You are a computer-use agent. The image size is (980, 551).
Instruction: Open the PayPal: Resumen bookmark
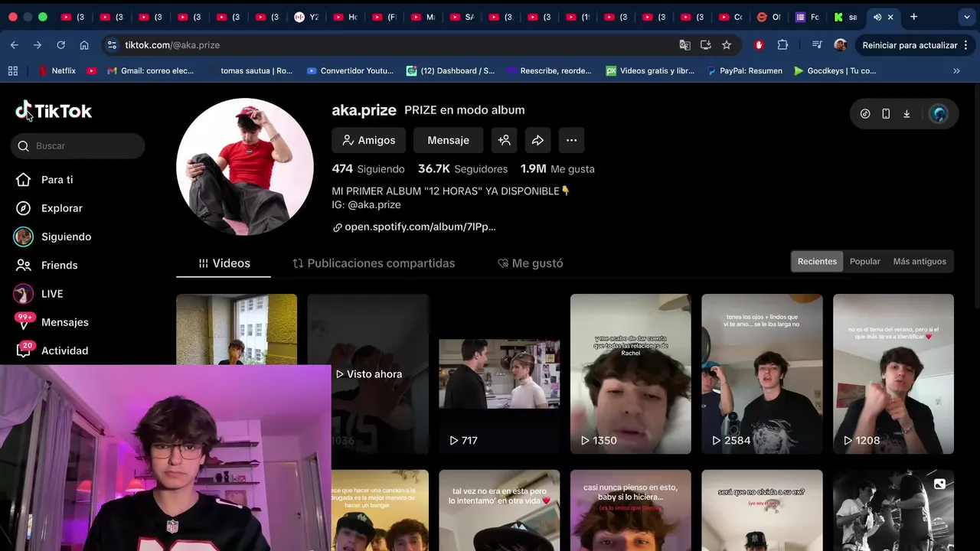pos(744,70)
